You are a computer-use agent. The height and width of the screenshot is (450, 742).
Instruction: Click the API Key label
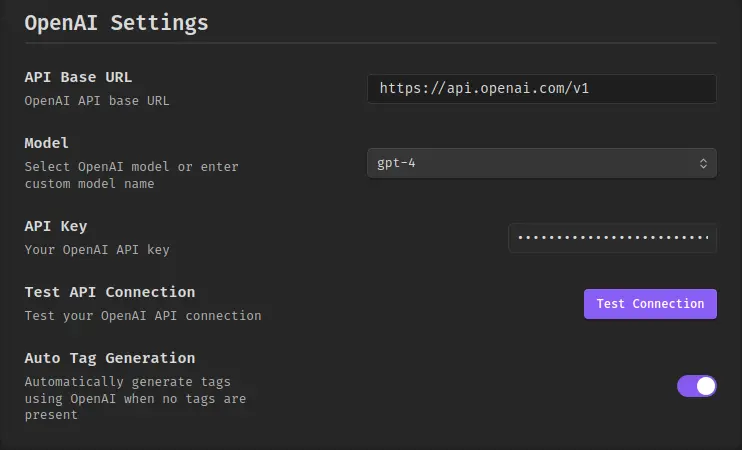pyautogui.click(x=56, y=226)
